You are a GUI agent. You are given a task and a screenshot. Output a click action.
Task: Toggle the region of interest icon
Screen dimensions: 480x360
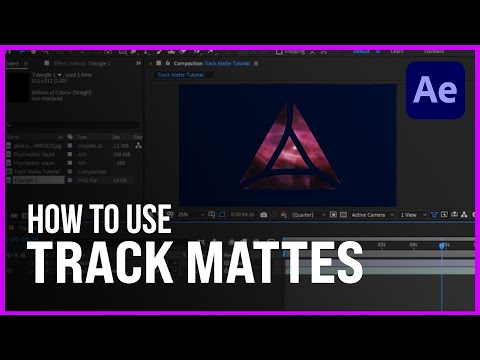[x=333, y=215]
